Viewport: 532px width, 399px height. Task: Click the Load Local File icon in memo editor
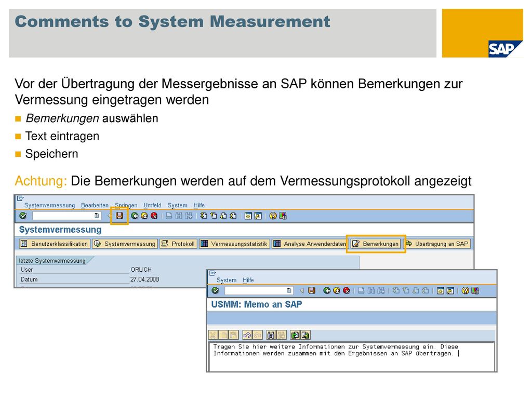[295, 335]
